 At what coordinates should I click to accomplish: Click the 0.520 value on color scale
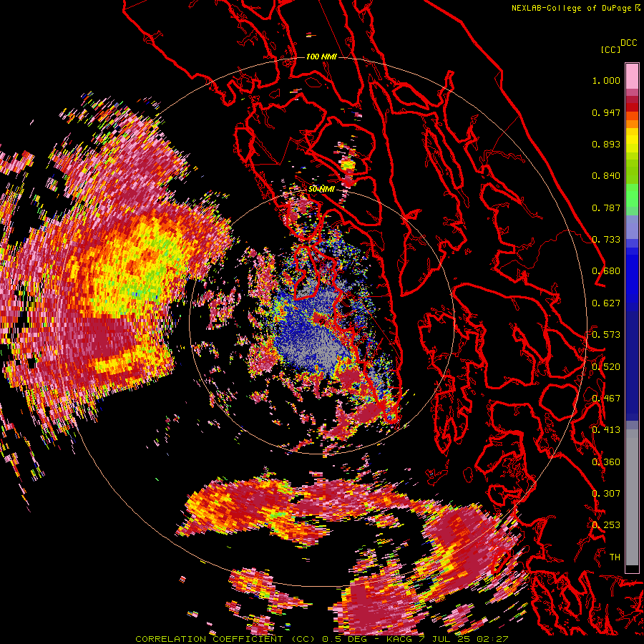(x=606, y=367)
